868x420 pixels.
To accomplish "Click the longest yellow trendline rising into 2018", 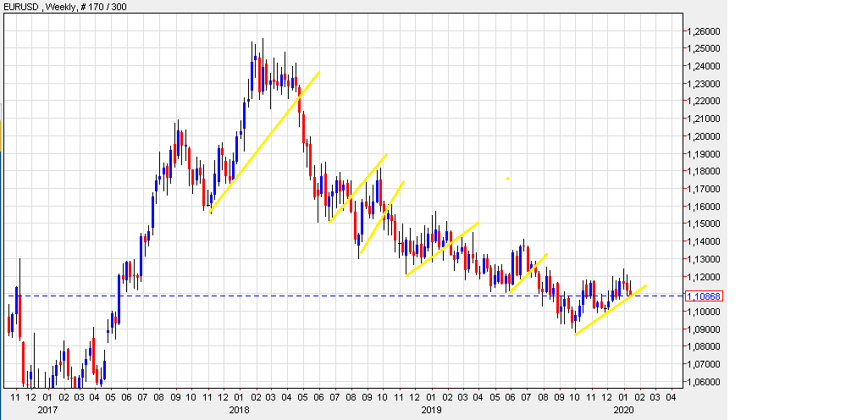I will 264,141.
